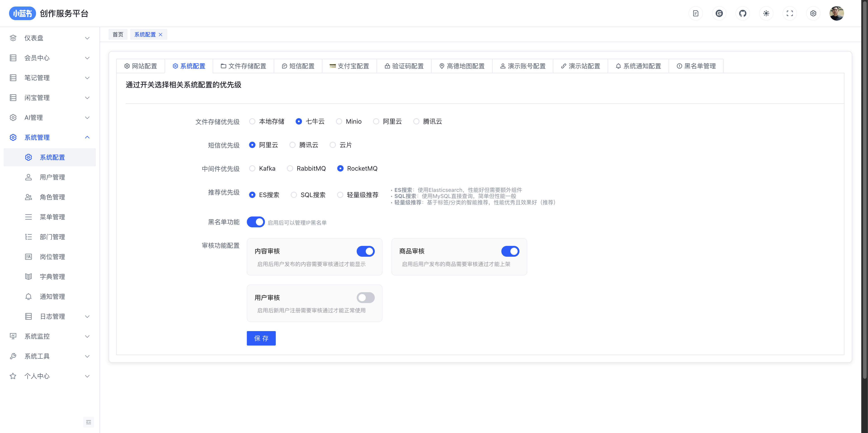Collapse sidebar with bottom fold icon

pos(88,422)
